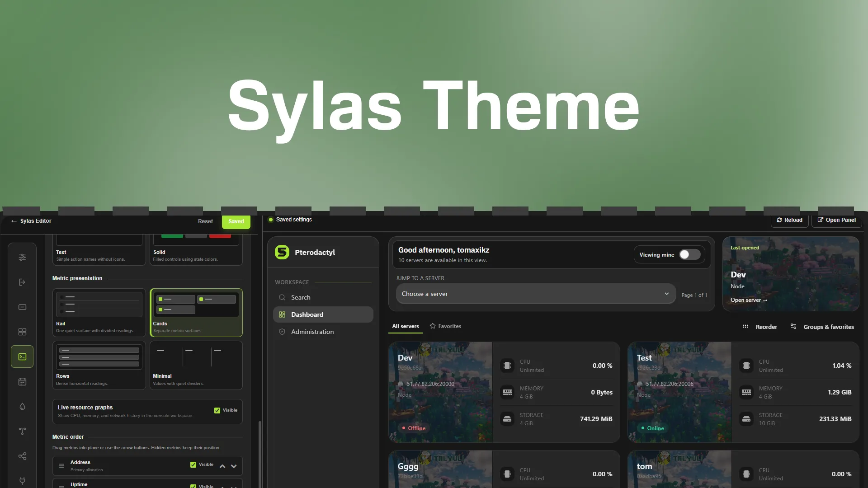The height and width of the screenshot is (488, 868).
Task: Click the address 51.77.82.206:20000
Action: (x=430, y=384)
